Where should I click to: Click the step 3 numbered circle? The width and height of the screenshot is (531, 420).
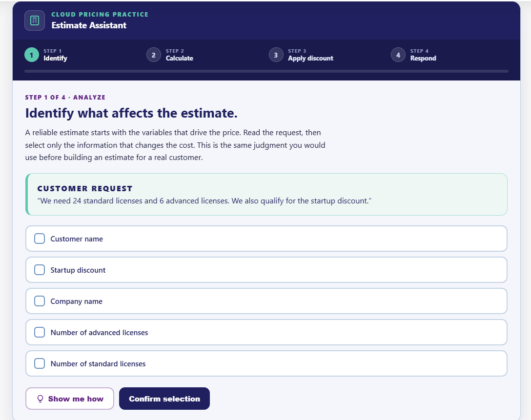(276, 55)
